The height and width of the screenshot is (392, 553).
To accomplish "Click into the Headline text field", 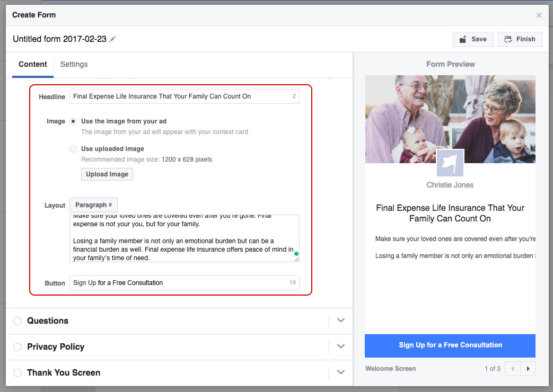I will (x=180, y=96).
